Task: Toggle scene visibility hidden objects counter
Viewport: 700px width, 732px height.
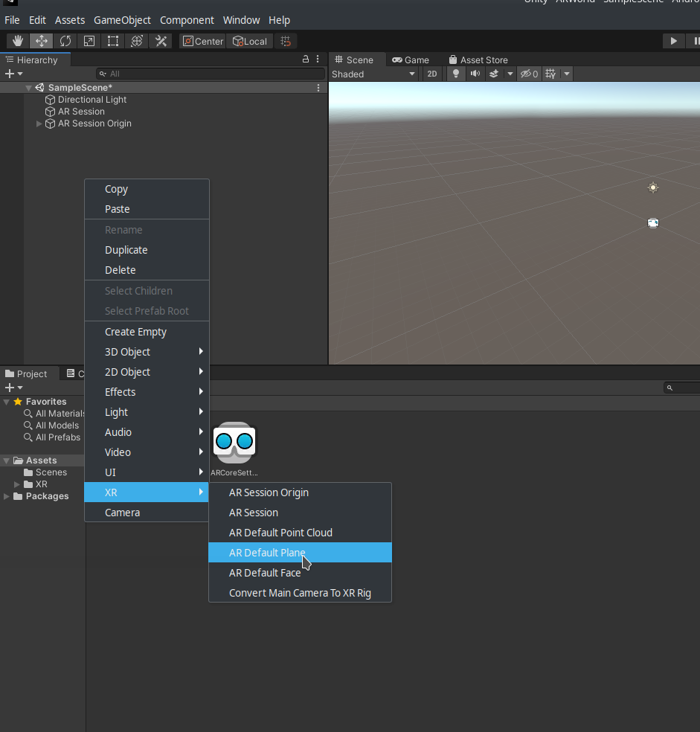Action: click(x=529, y=74)
